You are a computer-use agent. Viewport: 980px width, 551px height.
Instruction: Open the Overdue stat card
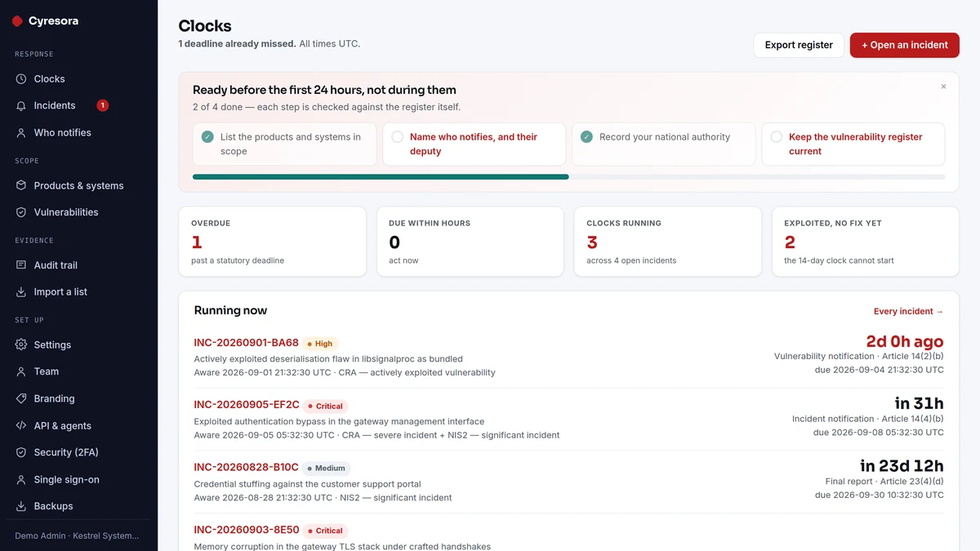(x=273, y=242)
